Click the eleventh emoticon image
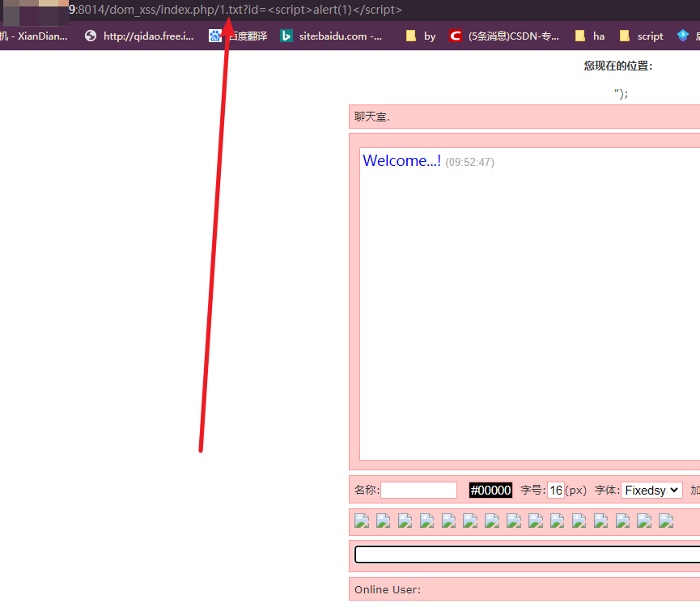Screen dimensions: 700x616 pos(579,520)
